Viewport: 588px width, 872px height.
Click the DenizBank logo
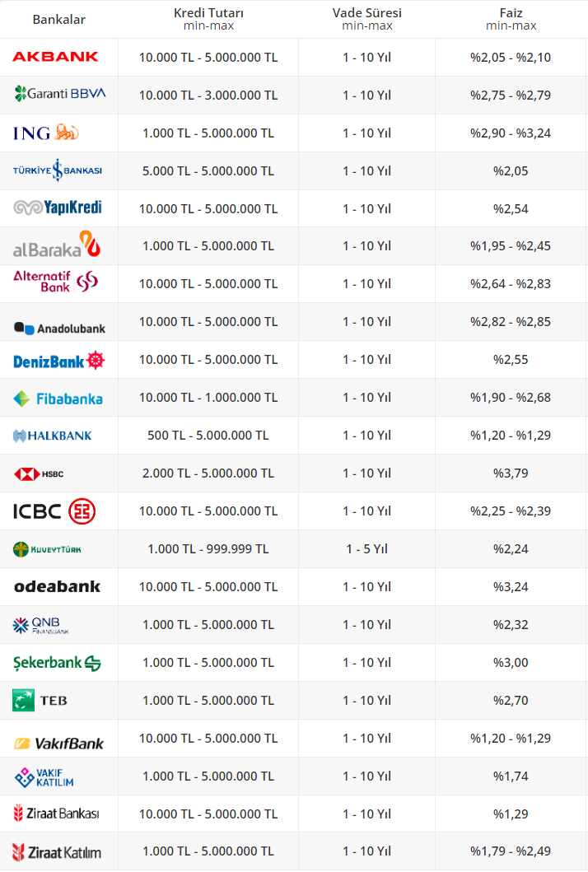[59, 361]
